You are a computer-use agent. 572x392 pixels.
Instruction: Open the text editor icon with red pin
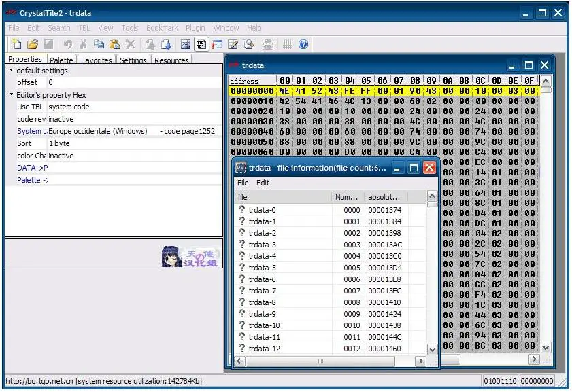[217, 44]
